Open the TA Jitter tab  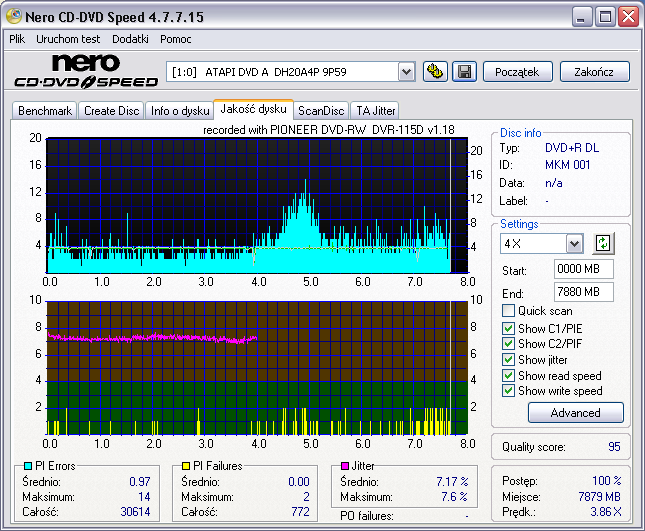(x=376, y=111)
